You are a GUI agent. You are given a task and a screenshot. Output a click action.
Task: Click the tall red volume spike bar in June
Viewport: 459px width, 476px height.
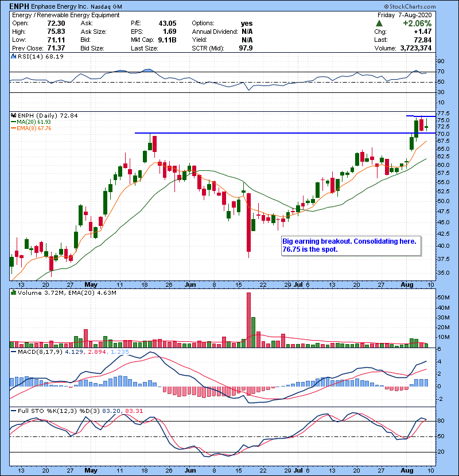[x=249, y=320]
